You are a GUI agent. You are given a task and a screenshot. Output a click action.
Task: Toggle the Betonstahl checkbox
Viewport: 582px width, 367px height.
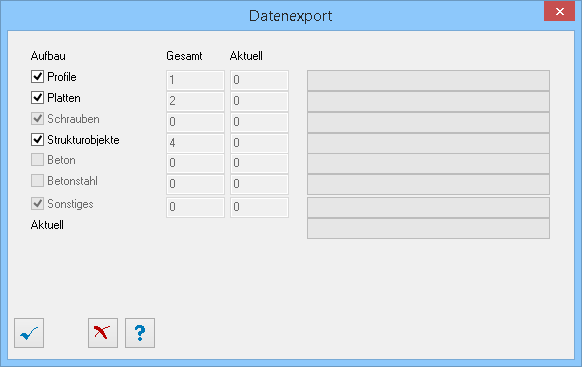[x=37, y=181]
